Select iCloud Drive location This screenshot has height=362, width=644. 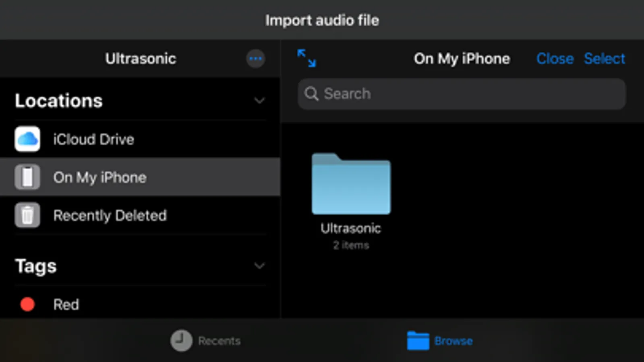(x=140, y=139)
